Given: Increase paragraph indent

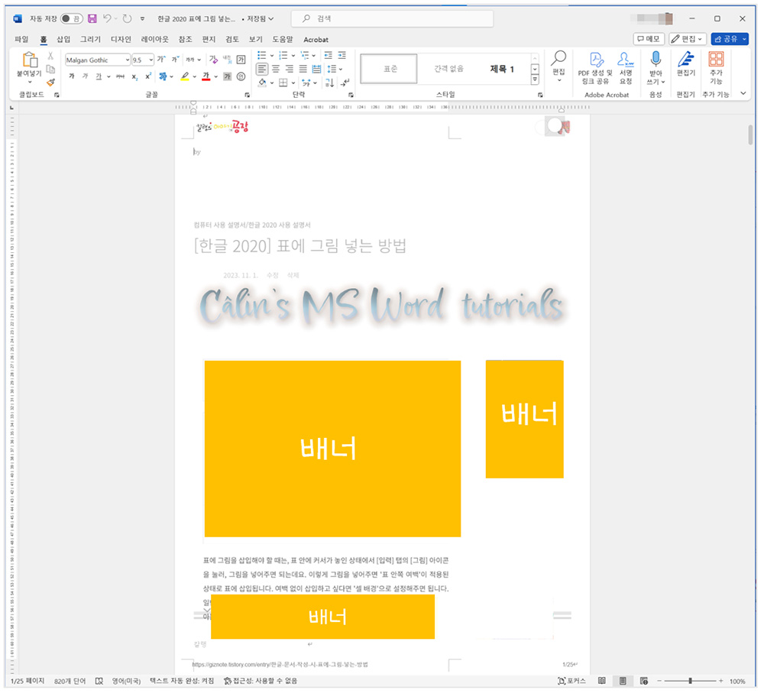Looking at the screenshot, I should pyautogui.click(x=342, y=55).
